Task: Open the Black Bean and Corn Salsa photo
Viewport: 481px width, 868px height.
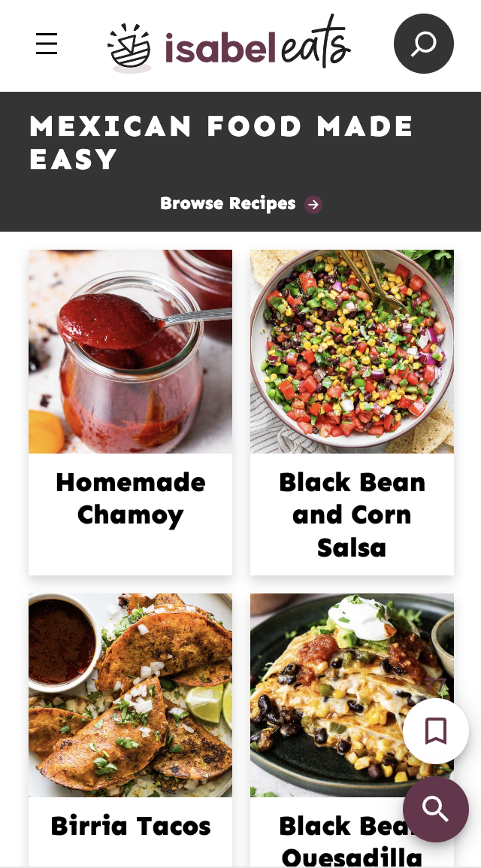Action: [x=352, y=351]
